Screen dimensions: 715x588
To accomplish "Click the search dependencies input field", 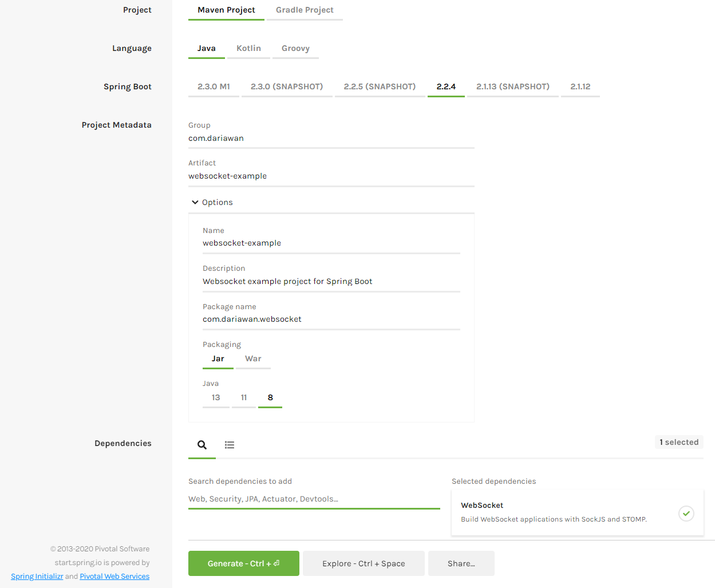I will coord(314,499).
